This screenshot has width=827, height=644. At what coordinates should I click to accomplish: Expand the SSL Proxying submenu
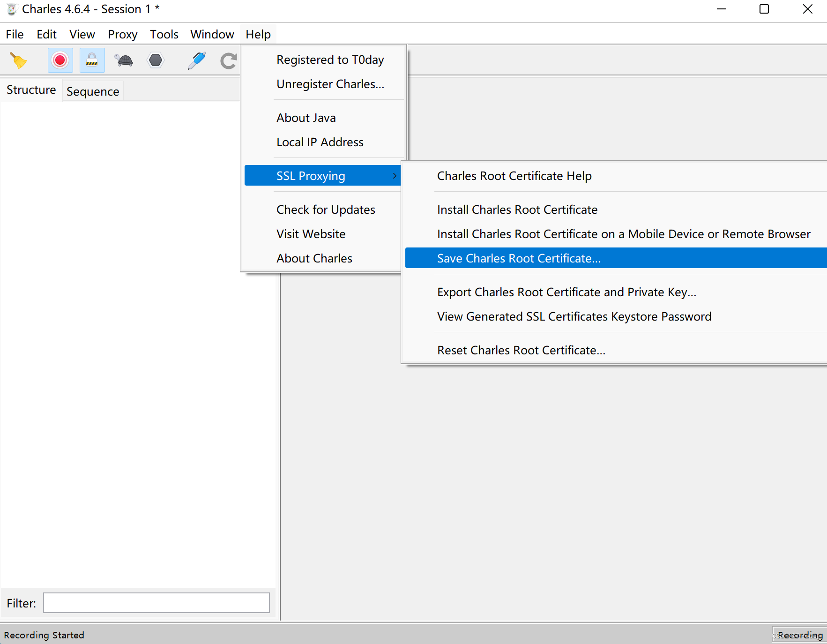[x=323, y=176]
